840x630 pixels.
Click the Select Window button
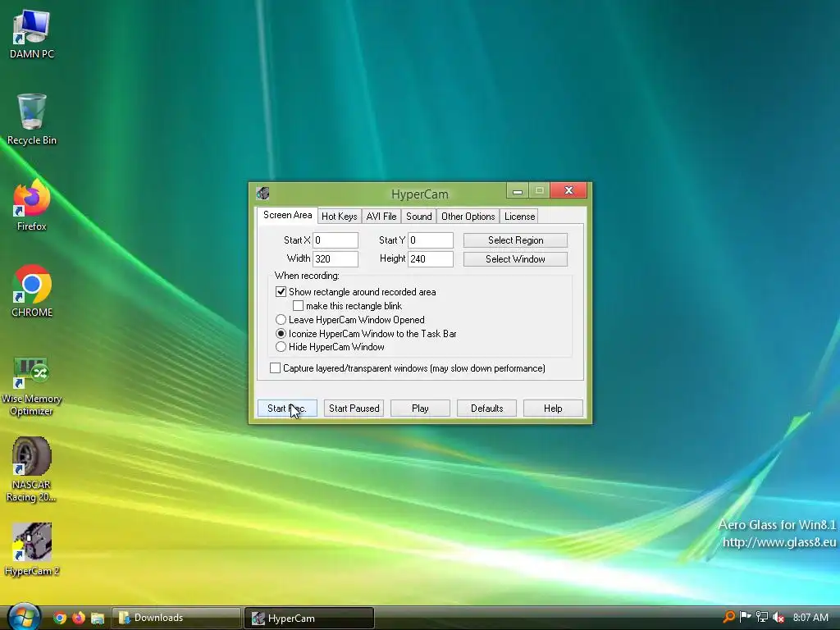coord(515,259)
